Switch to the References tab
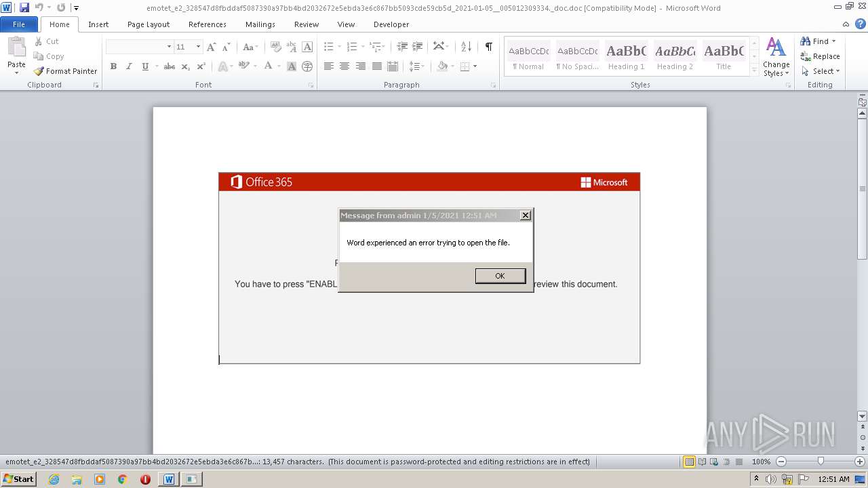Image resolution: width=868 pixels, height=488 pixels. click(x=208, y=24)
